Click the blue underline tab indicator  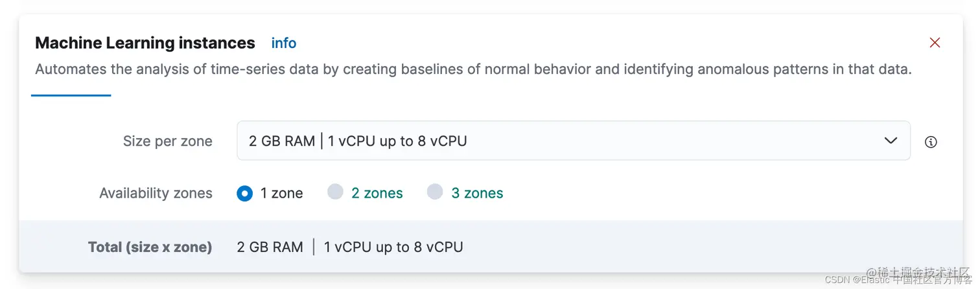coord(71,95)
